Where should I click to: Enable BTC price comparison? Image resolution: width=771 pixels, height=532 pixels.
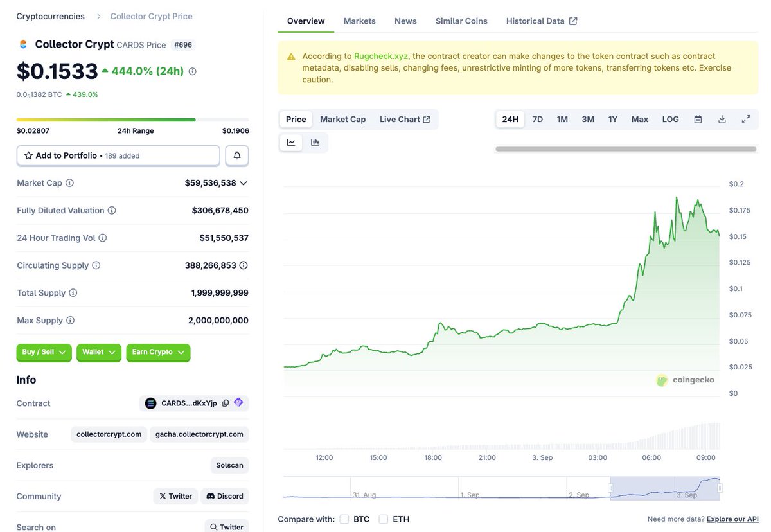tap(344, 519)
